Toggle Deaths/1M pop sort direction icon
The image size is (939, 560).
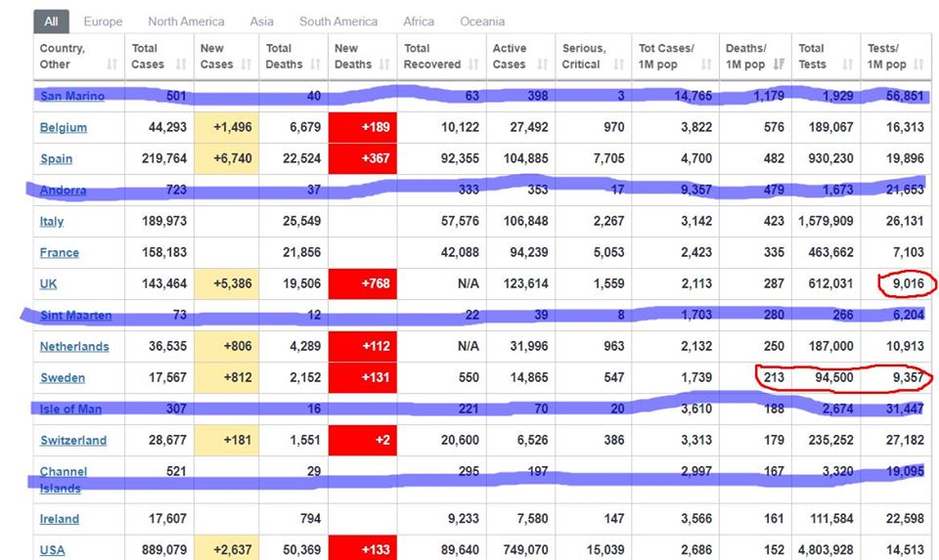[x=779, y=65]
